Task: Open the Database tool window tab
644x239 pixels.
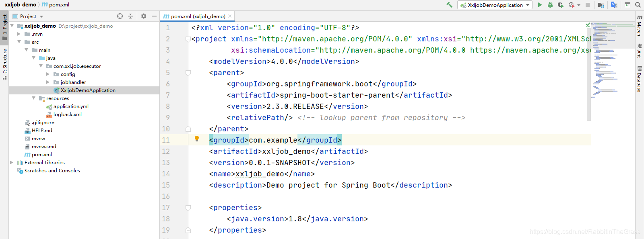Action: tap(639, 79)
